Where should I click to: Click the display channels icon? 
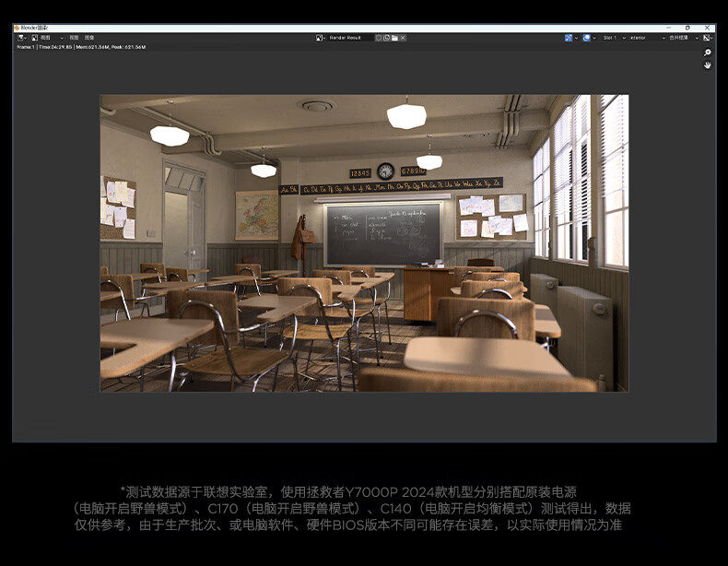708,38
